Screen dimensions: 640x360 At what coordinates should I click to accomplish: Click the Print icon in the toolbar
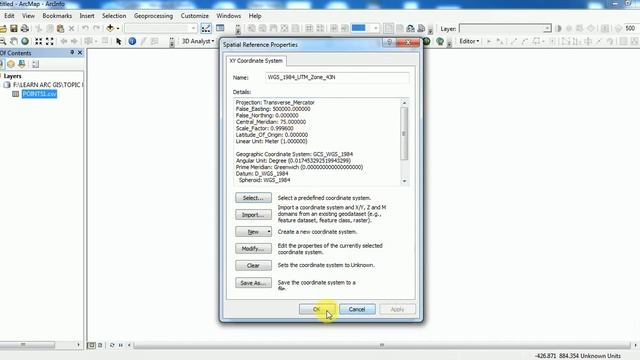point(24,28)
